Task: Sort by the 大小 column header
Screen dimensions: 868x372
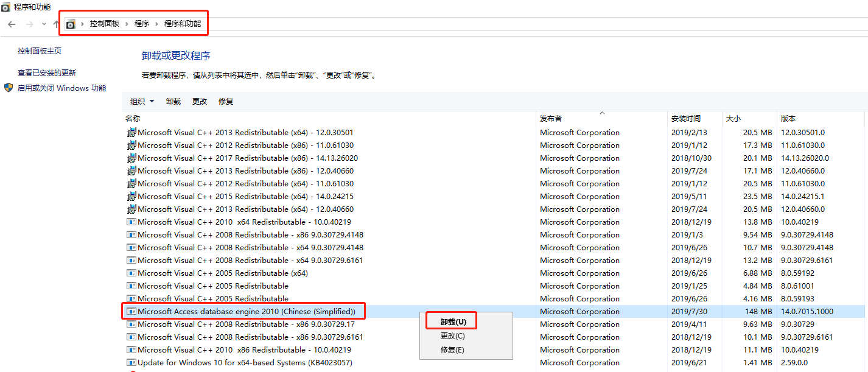Action: [749, 119]
